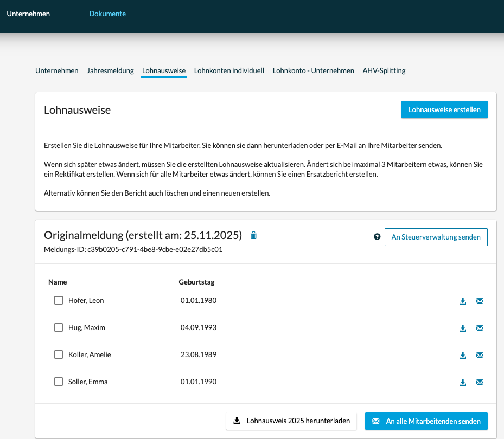Tick the Hug, Maxim checkbox
Screen dimensions: 504x439
click(x=59, y=327)
